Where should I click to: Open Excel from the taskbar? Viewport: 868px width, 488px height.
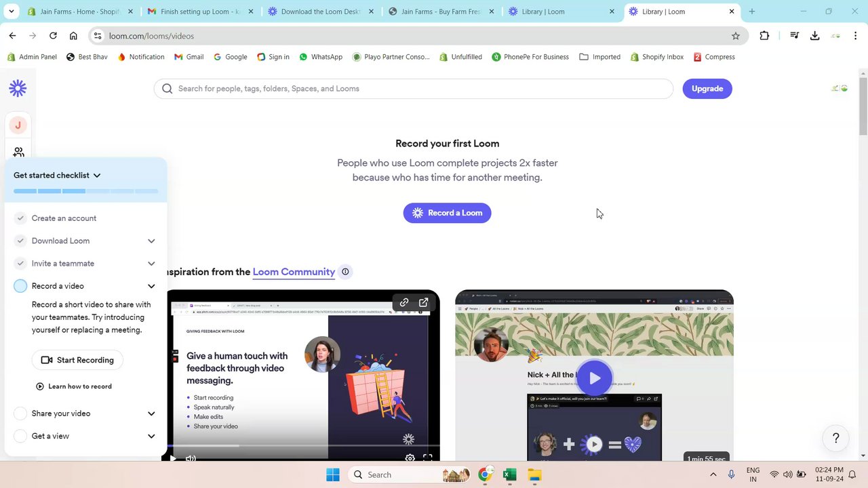click(510, 474)
